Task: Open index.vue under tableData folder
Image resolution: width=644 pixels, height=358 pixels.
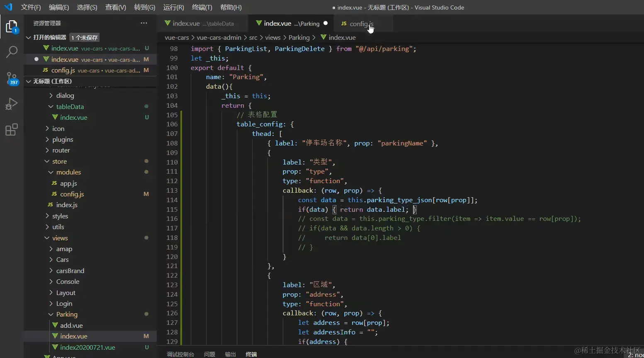Action: (x=90, y=118)
